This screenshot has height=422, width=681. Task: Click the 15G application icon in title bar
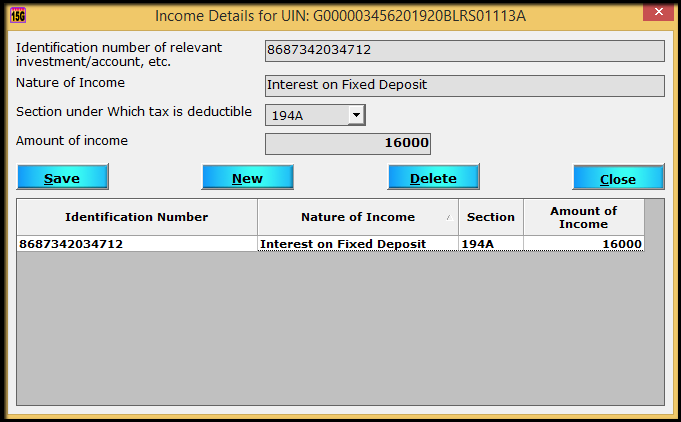coord(18,16)
